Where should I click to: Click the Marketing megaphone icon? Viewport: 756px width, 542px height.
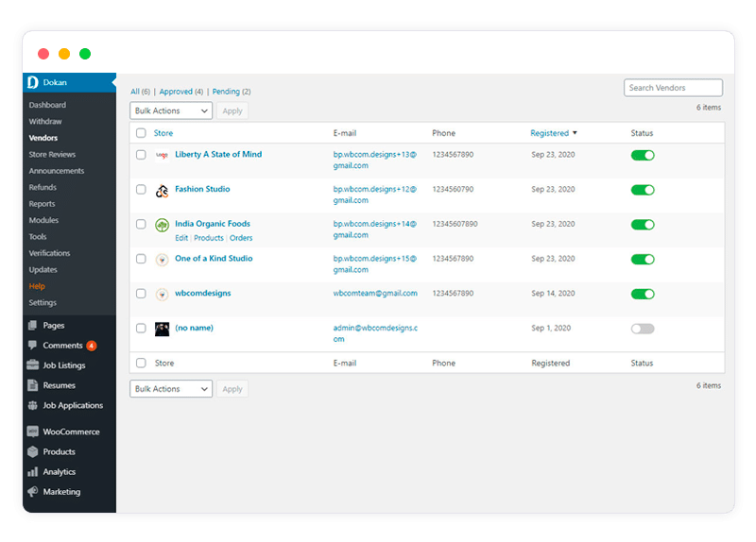click(x=33, y=492)
